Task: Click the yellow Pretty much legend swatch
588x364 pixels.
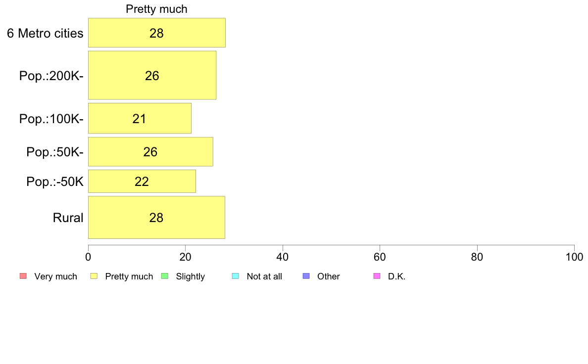Action: (94, 276)
